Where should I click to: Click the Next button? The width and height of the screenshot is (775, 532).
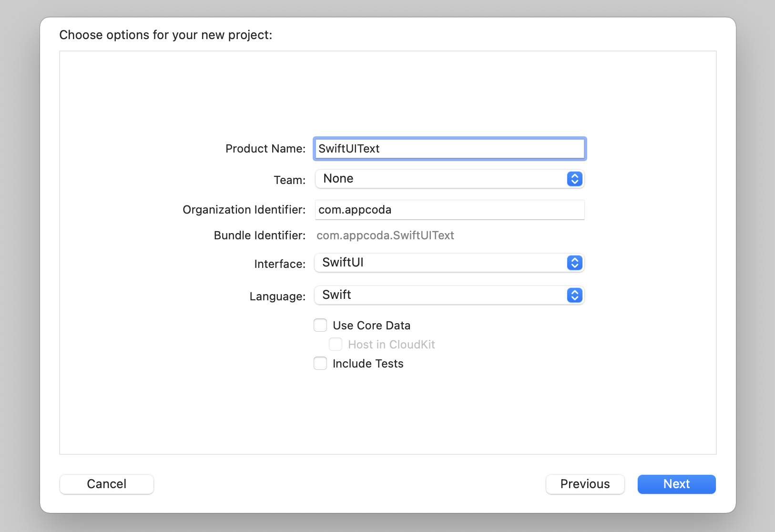[x=676, y=484]
